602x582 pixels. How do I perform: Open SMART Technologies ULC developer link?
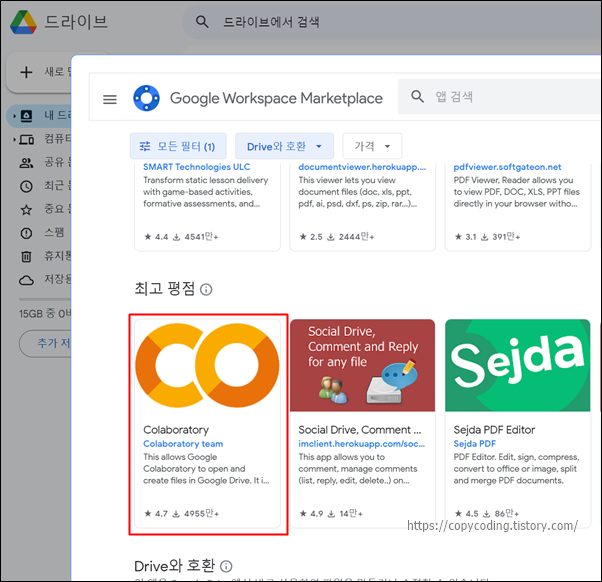pyautogui.click(x=197, y=167)
